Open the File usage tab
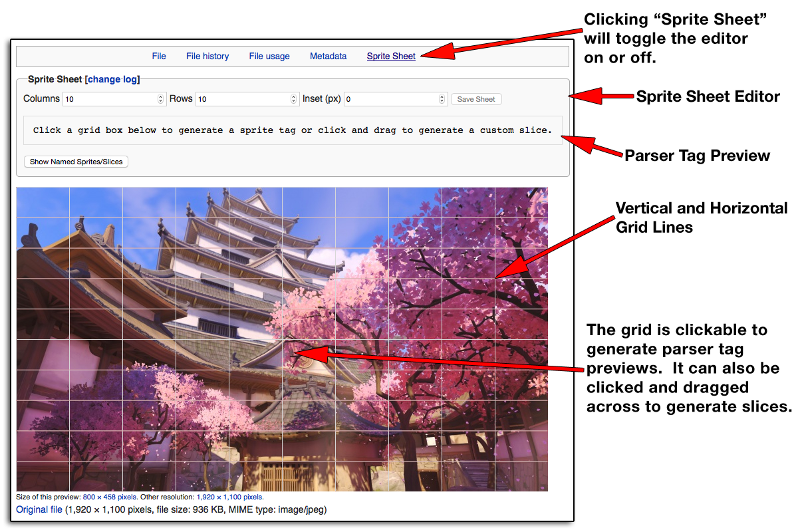The width and height of the screenshot is (798, 532). click(x=269, y=57)
